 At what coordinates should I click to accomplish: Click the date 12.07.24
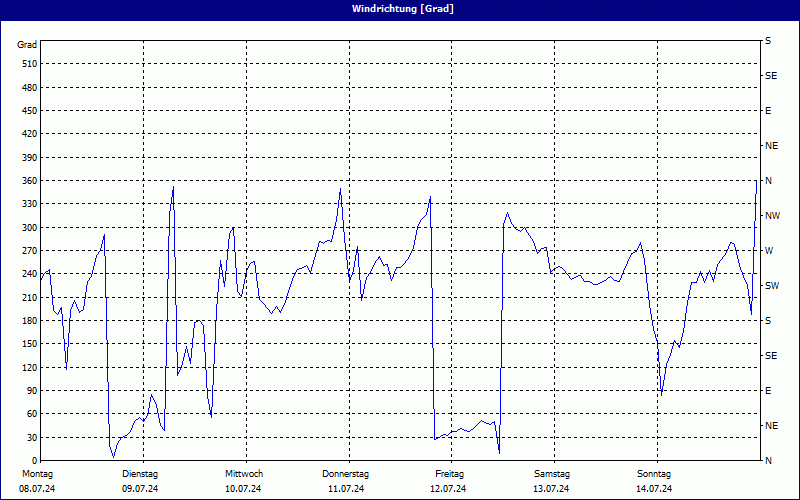(x=448, y=489)
